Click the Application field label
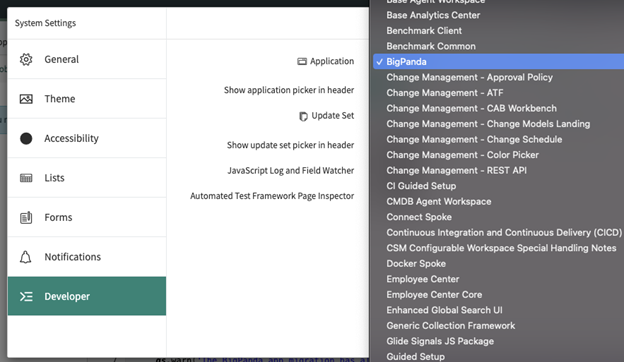The image size is (624, 362). (x=332, y=61)
